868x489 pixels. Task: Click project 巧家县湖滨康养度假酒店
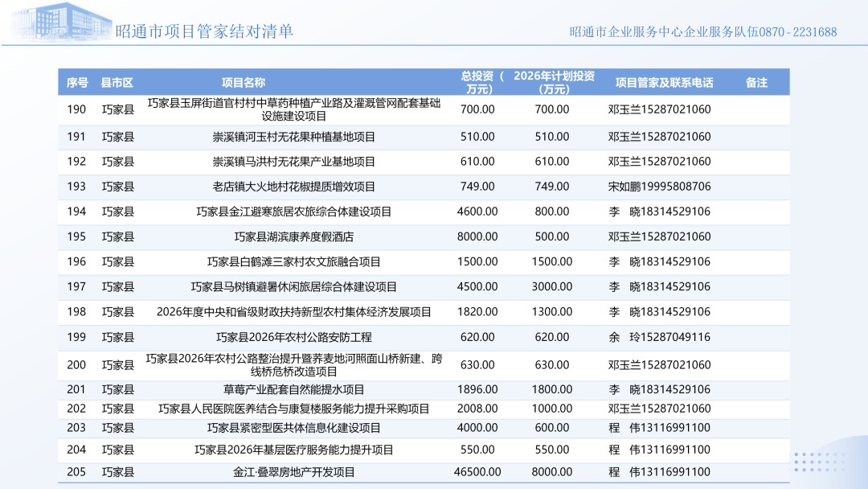tap(294, 236)
